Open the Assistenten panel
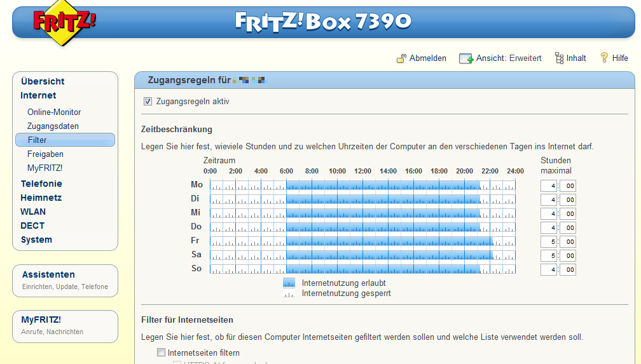This screenshot has width=641, height=364. tap(65, 281)
